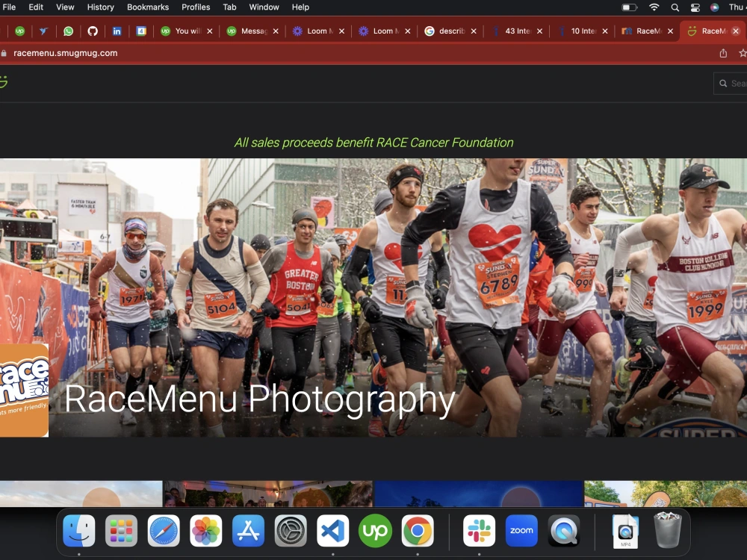The width and height of the screenshot is (747, 560).
Task: Click the RaceMenu Photography hero heading
Action: click(x=260, y=399)
